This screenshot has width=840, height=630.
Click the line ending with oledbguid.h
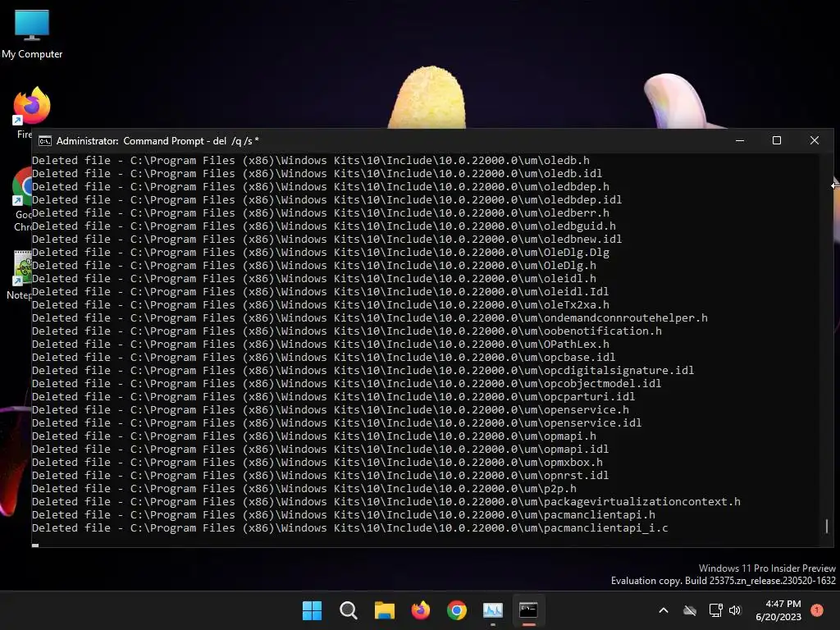tap(323, 226)
